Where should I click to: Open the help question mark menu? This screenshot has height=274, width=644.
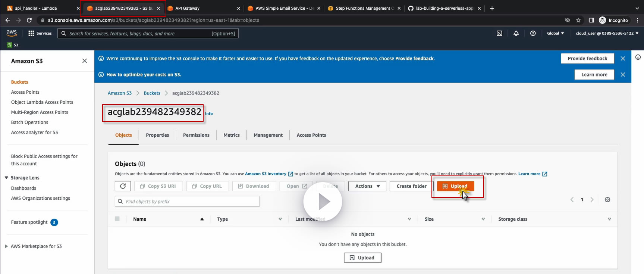(x=533, y=33)
